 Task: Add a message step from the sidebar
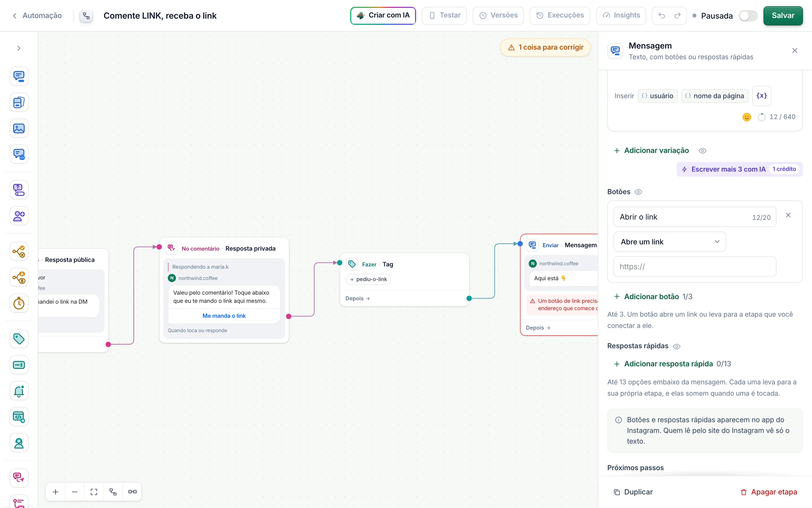[x=19, y=76]
